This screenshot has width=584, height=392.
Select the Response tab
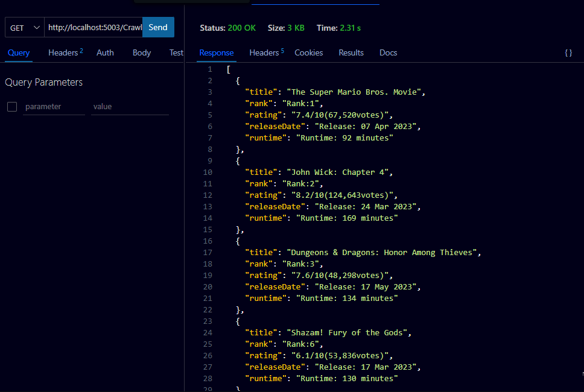click(x=217, y=52)
